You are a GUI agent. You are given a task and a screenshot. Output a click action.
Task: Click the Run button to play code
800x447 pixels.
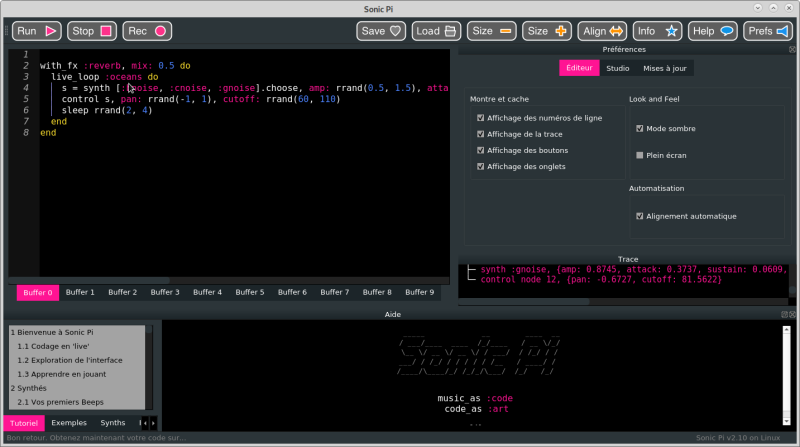[37, 31]
